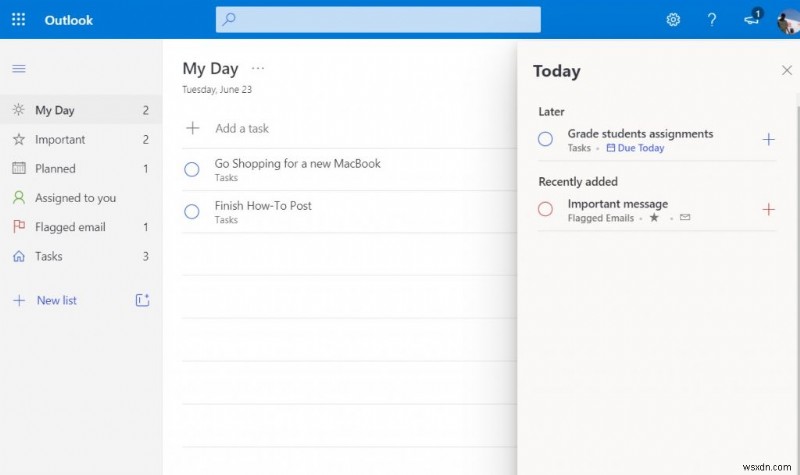The width and height of the screenshot is (800, 475).
Task: Open the What's new megaphone icon
Action: tap(752, 19)
